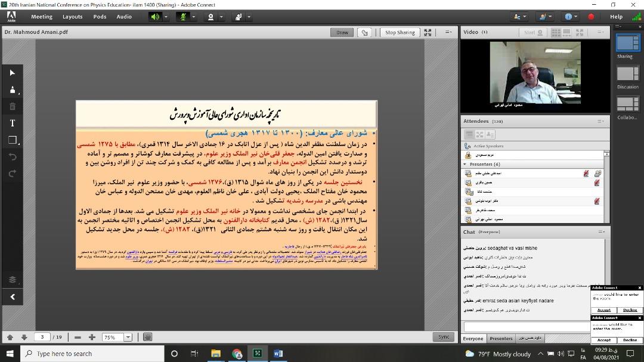
Task: Go to next PDF page arrow
Action: pyautogui.click(x=24, y=338)
